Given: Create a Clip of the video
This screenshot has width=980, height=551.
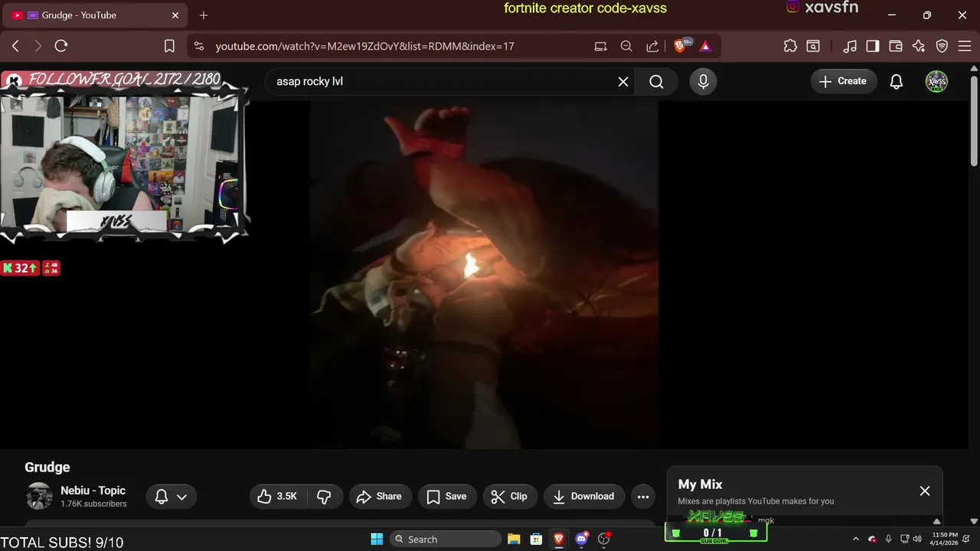Looking at the screenshot, I should (x=510, y=497).
